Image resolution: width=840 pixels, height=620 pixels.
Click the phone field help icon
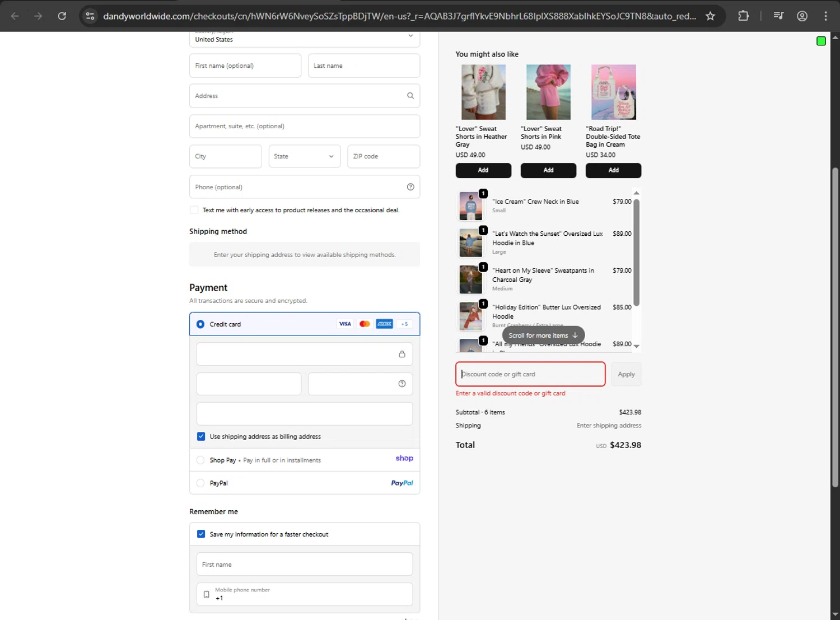[x=410, y=187]
